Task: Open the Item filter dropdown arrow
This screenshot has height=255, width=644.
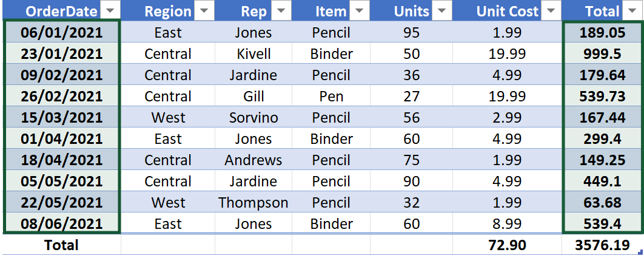Action: tap(359, 11)
